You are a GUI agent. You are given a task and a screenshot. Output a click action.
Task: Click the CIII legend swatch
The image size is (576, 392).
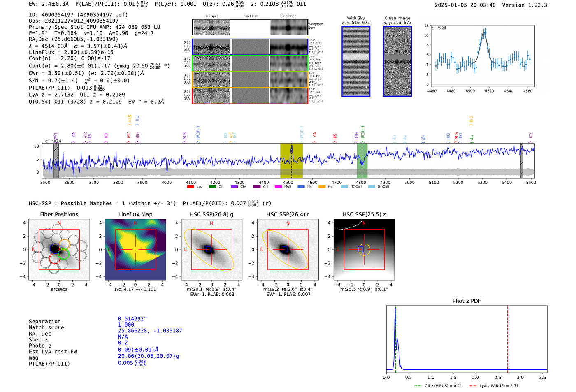pos(257,187)
